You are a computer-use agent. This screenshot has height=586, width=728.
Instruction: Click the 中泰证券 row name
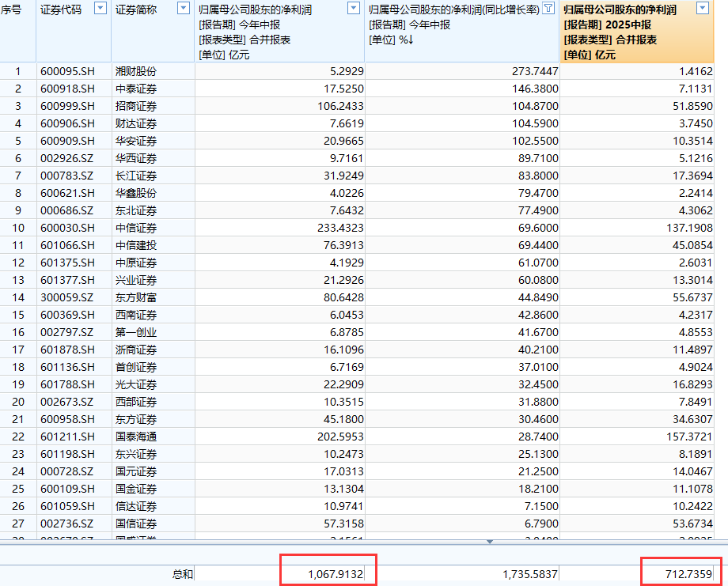click(x=136, y=89)
